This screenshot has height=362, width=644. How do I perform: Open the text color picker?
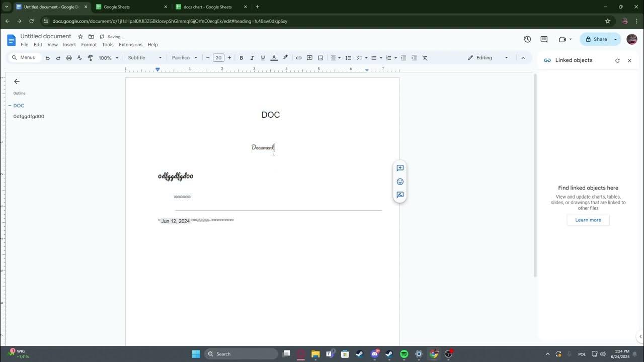click(274, 58)
